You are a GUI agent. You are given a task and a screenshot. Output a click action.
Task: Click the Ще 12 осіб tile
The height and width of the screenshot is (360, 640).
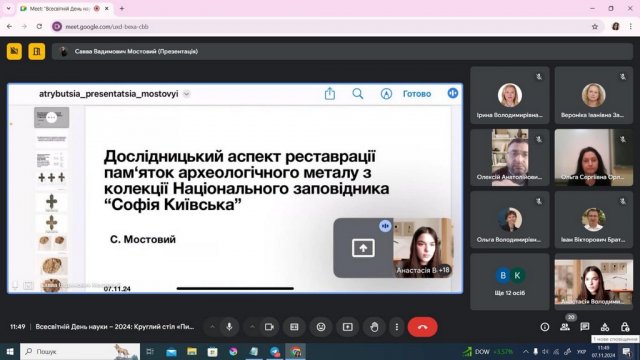click(x=510, y=282)
